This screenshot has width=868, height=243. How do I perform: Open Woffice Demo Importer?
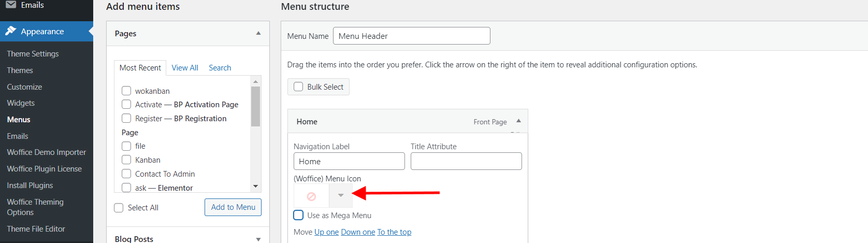click(47, 152)
